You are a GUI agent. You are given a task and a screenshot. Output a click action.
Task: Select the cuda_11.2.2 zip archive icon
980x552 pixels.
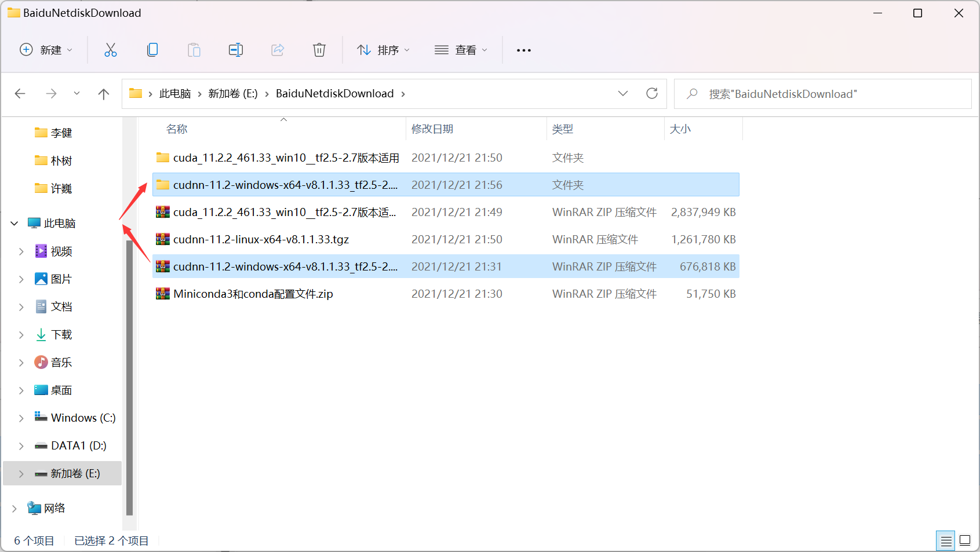pos(163,212)
